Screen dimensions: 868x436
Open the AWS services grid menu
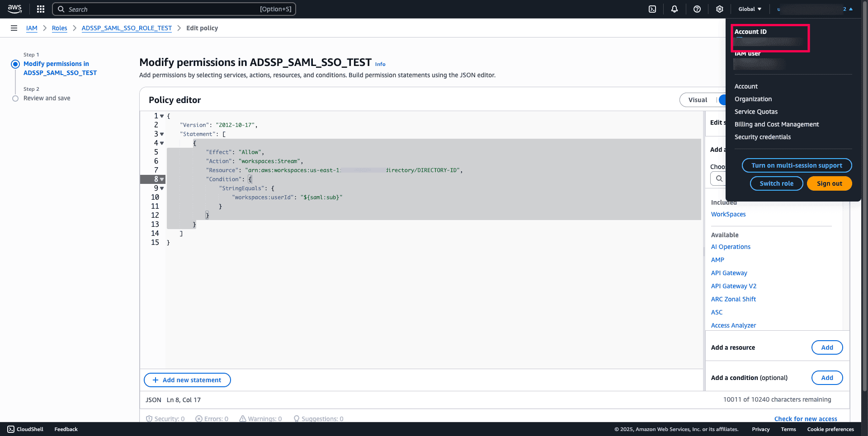(41, 9)
